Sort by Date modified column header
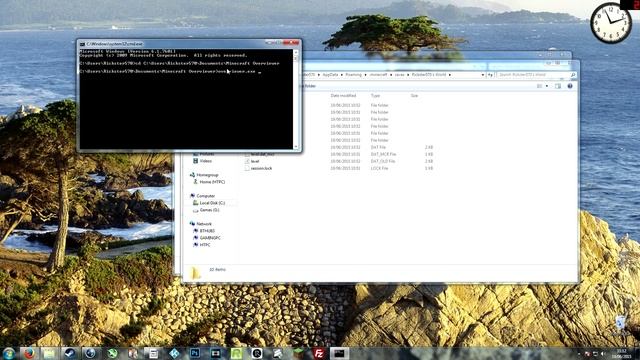The height and width of the screenshot is (360, 640). click(x=343, y=96)
